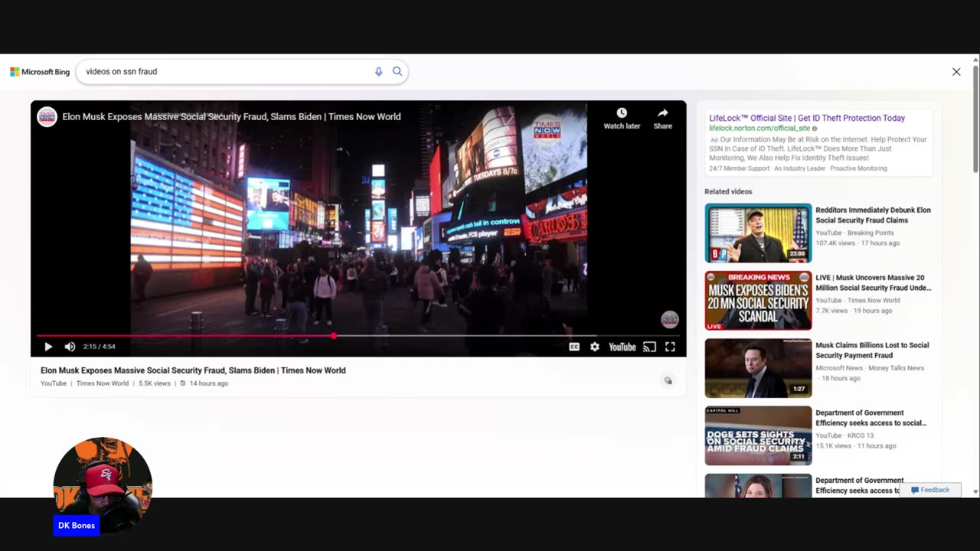The width and height of the screenshot is (980, 551).
Task: Click Times Now World channel avatar in player
Action: pos(47,116)
